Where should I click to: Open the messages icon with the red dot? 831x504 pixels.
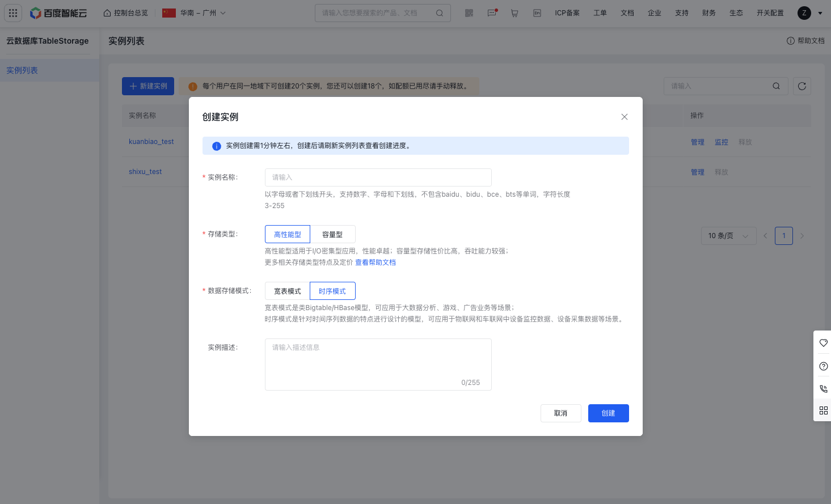click(492, 12)
